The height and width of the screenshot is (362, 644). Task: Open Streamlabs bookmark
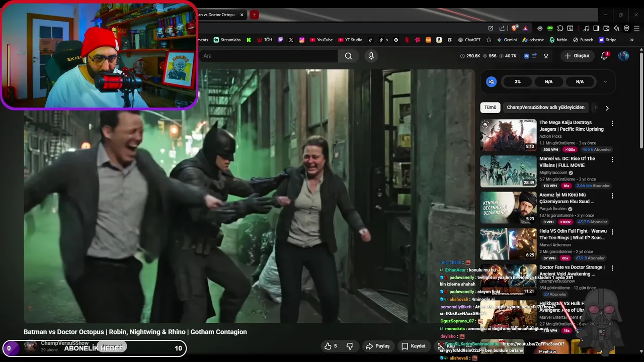(227, 40)
